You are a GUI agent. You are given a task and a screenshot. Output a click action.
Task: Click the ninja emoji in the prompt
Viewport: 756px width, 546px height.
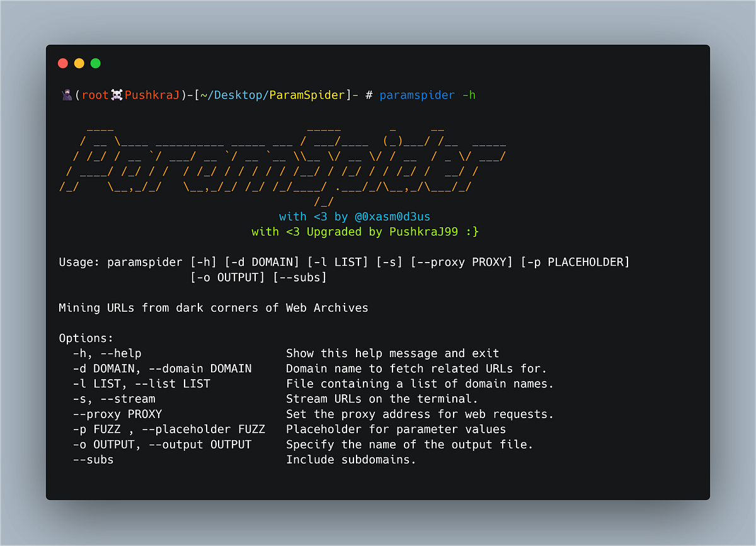pos(66,95)
